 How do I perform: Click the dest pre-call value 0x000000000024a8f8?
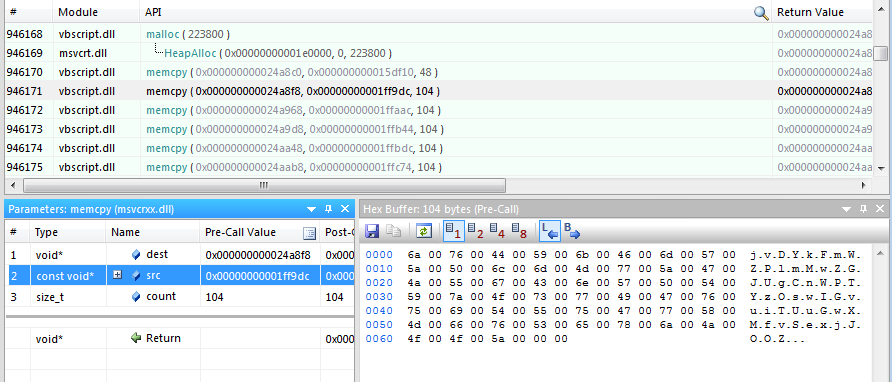[257, 255]
